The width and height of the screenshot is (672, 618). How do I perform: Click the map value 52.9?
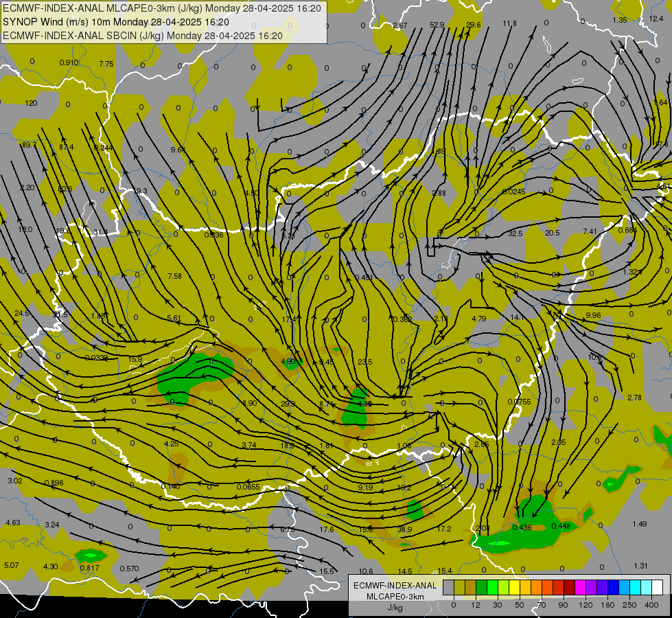point(437,25)
